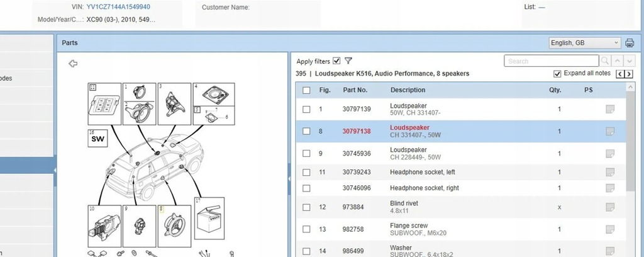Disable the Apply filters checkbox
The height and width of the screenshot is (257, 644).
[337, 61]
